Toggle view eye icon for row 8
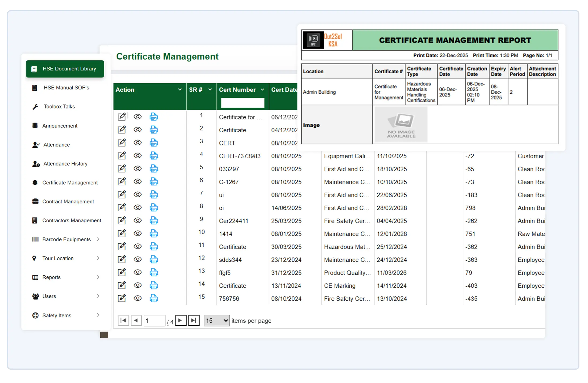 click(137, 207)
